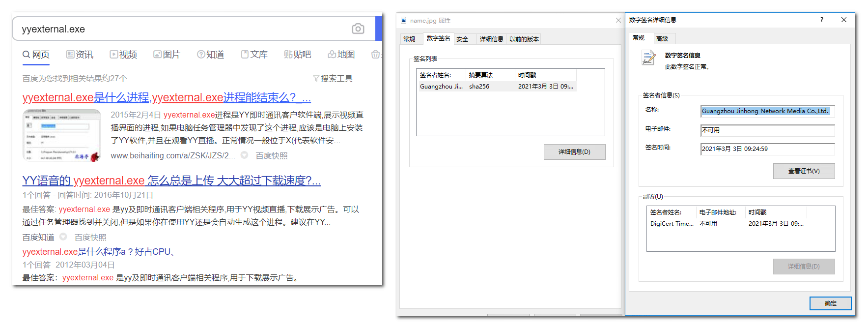
Task: Click the 签名者姓名 column header in 副署 list
Action: [x=672, y=212]
